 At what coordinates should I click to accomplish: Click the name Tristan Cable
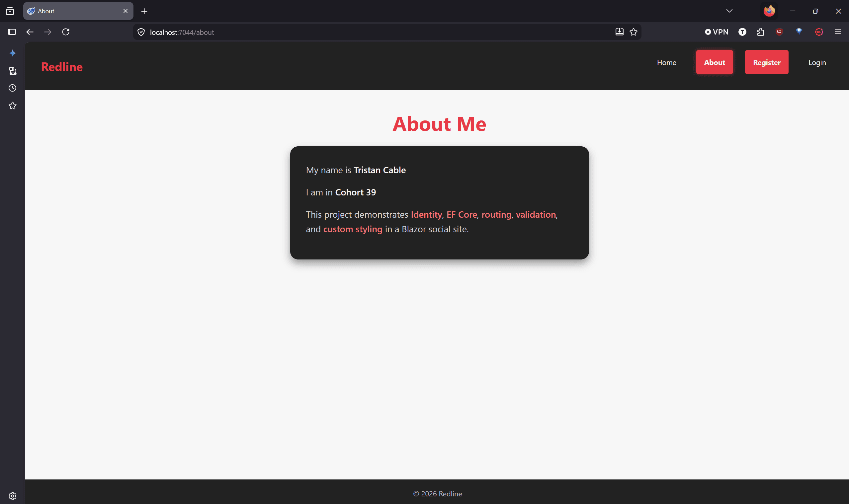click(x=380, y=170)
